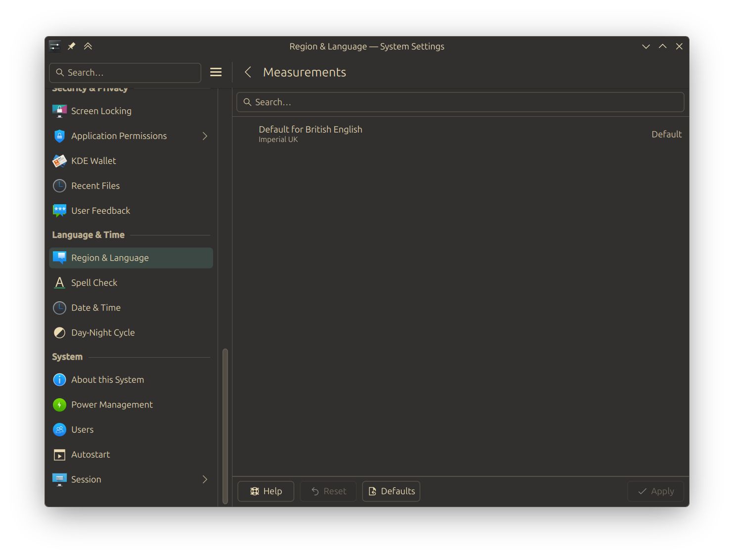Click the Session monitor icon
This screenshot has height=560, width=734.
click(59, 479)
